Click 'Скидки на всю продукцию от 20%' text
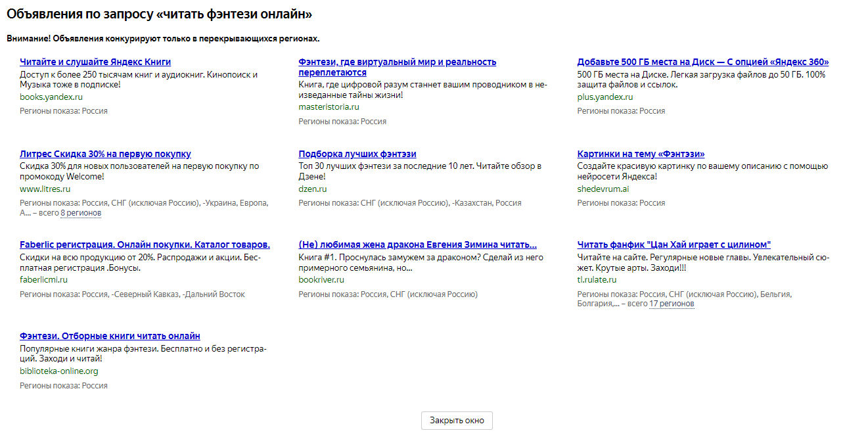The width and height of the screenshot is (868, 441). point(140,263)
